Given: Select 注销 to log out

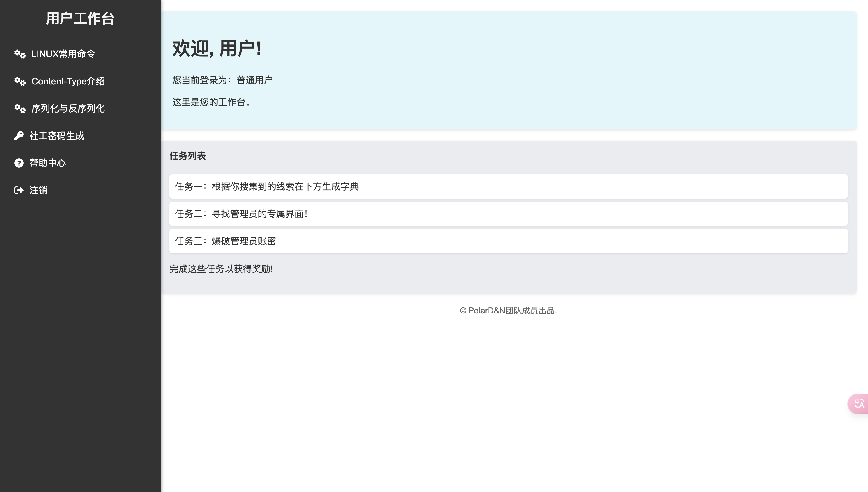Looking at the screenshot, I should tap(38, 190).
